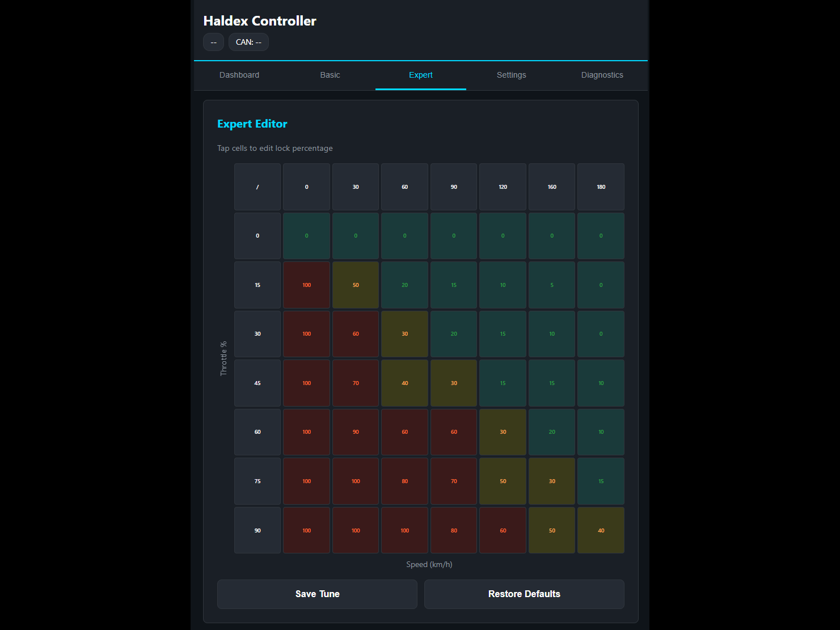Image resolution: width=840 pixels, height=630 pixels.
Task: Select cell at throttle 0, speed 120
Action: tap(503, 236)
